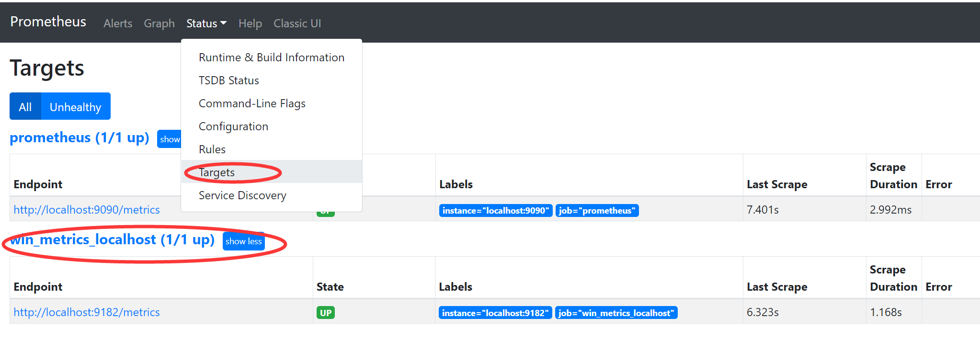Click the UP state badge for localhost:9182
Screen dimensions: 980x341
pyautogui.click(x=326, y=313)
